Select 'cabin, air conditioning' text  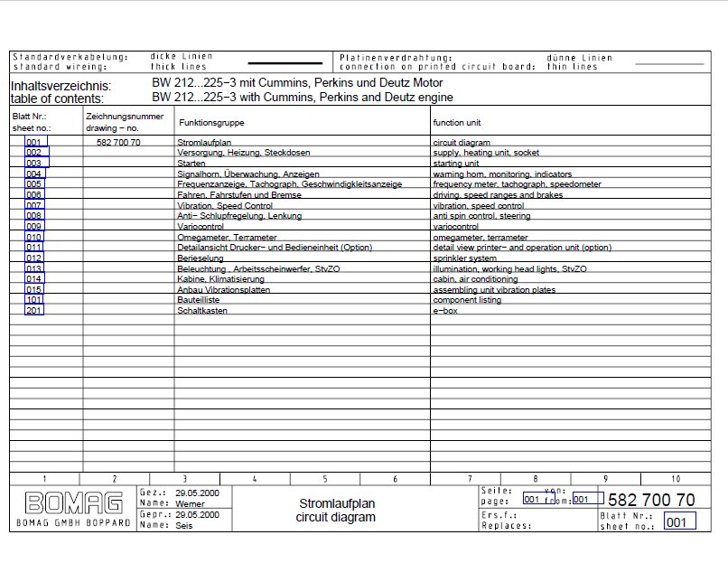click(x=475, y=278)
